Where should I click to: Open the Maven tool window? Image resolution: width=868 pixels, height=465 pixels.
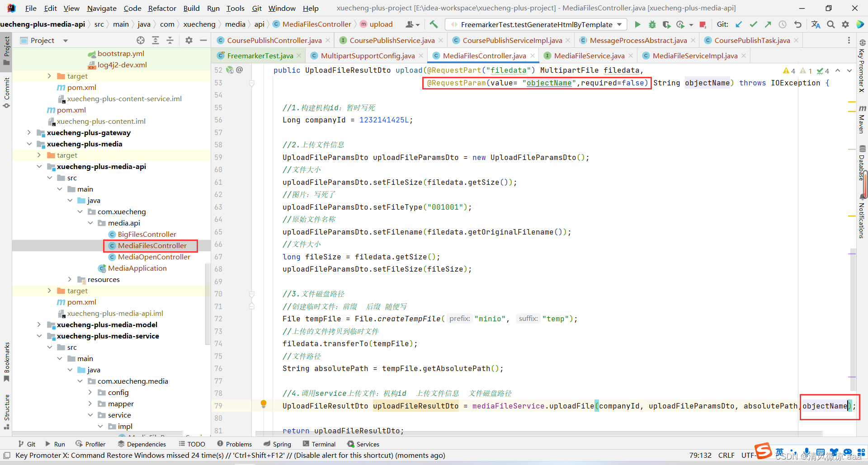point(862,119)
